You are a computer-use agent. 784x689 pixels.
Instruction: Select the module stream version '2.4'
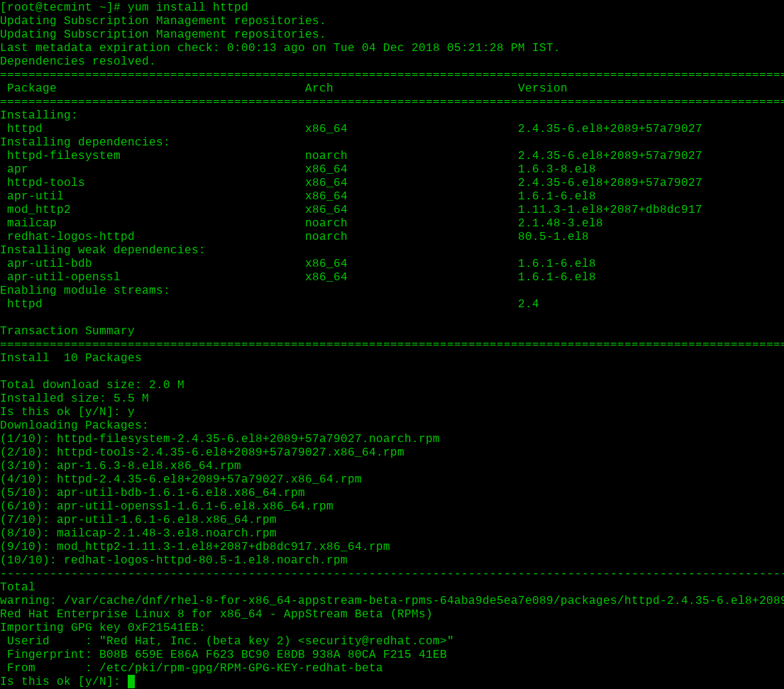point(529,304)
